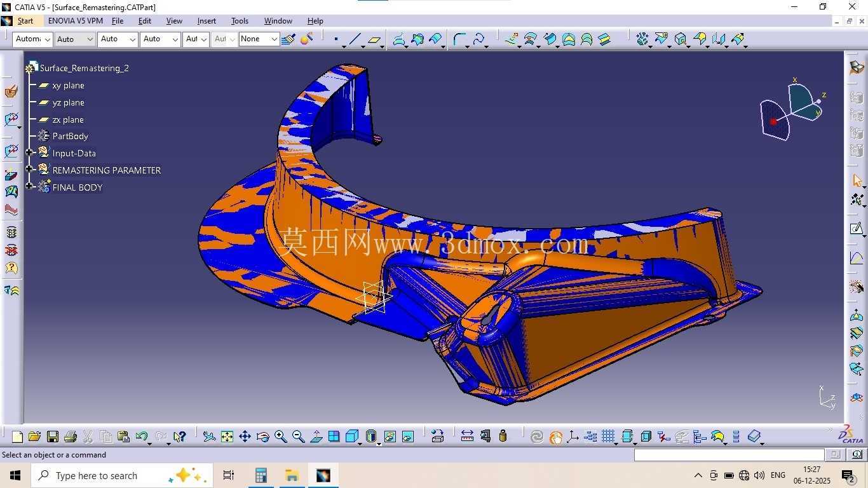Open the first Auto graphic-property dropdown
868x488 pixels.
(74, 39)
